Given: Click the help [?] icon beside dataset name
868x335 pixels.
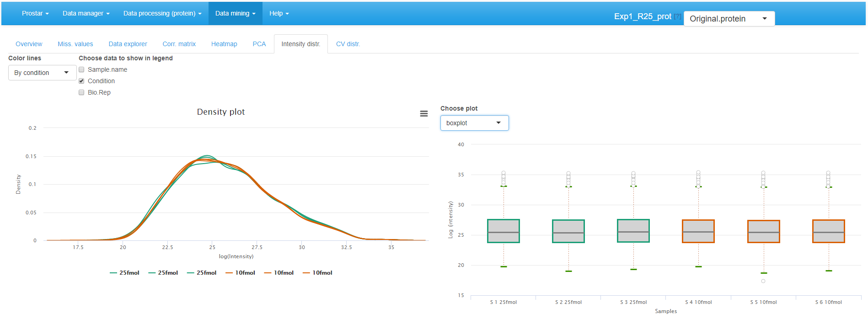Looking at the screenshot, I should tap(677, 17).
